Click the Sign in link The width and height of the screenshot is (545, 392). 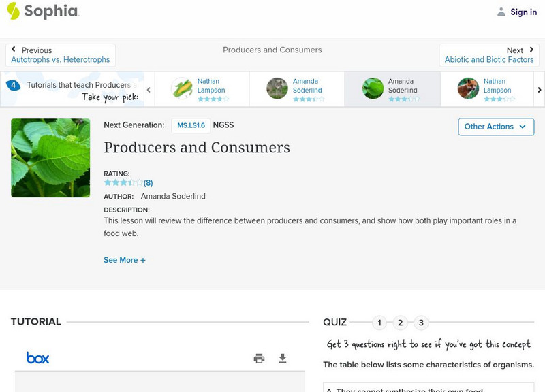tap(523, 12)
